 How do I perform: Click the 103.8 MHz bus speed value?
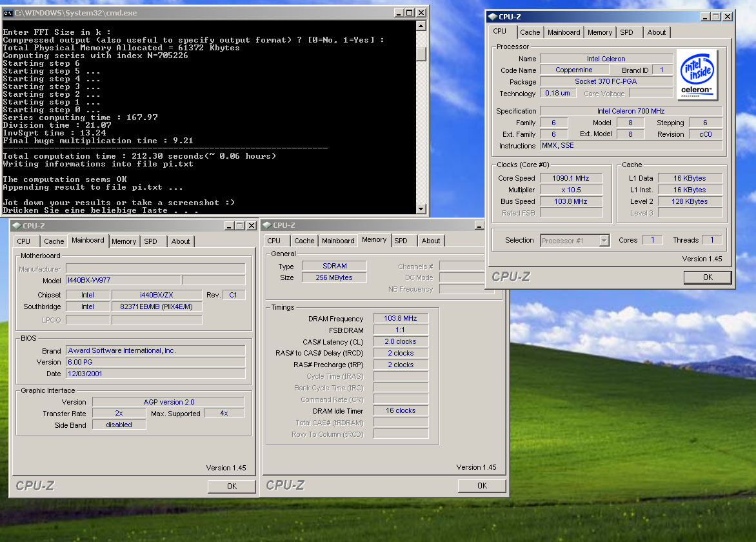pos(571,201)
